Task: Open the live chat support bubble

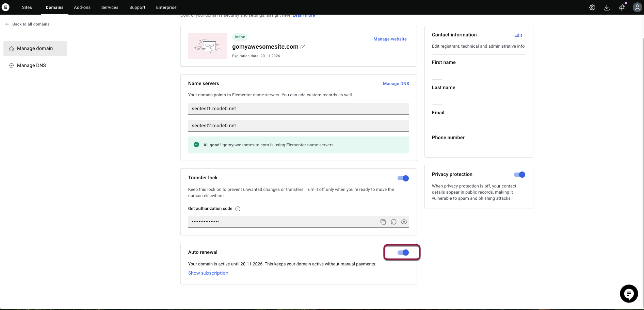Action: [629, 293]
